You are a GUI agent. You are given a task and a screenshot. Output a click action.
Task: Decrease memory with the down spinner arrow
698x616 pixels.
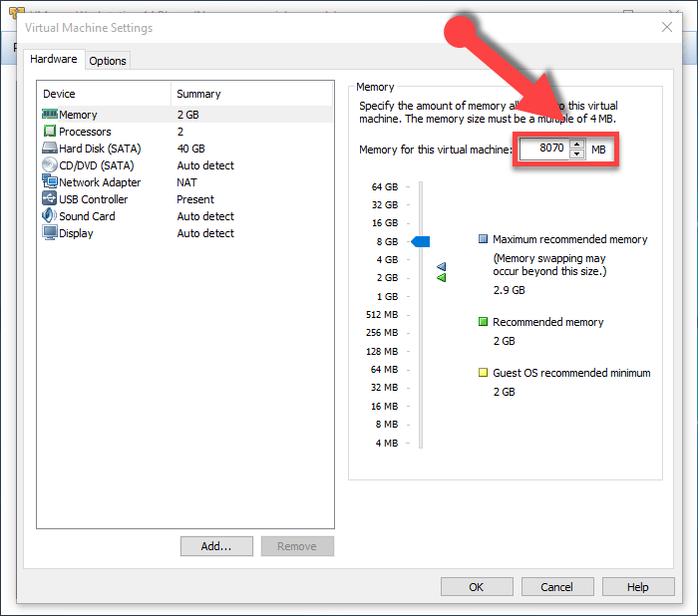(576, 154)
